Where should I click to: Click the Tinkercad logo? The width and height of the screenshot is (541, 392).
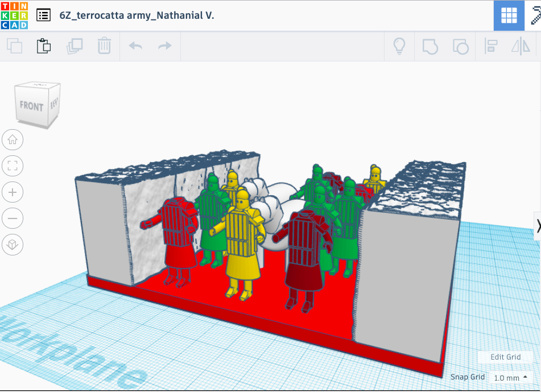click(x=15, y=15)
